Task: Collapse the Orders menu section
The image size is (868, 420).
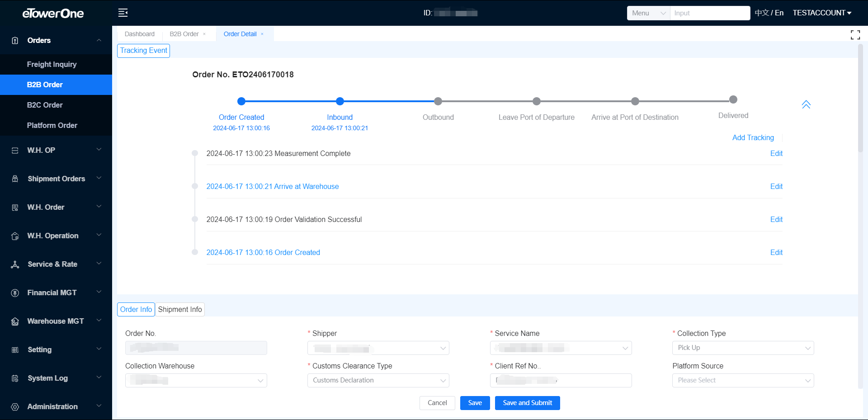Action: (99, 40)
